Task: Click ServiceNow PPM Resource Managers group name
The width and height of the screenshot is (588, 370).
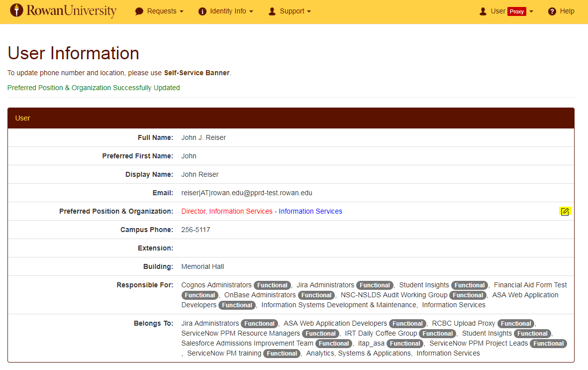Action: (240, 334)
